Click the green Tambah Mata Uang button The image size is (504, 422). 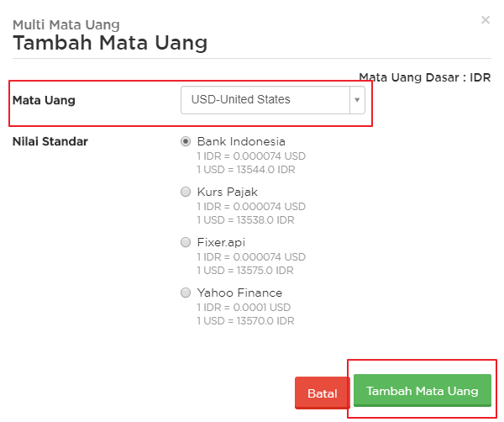423,391
